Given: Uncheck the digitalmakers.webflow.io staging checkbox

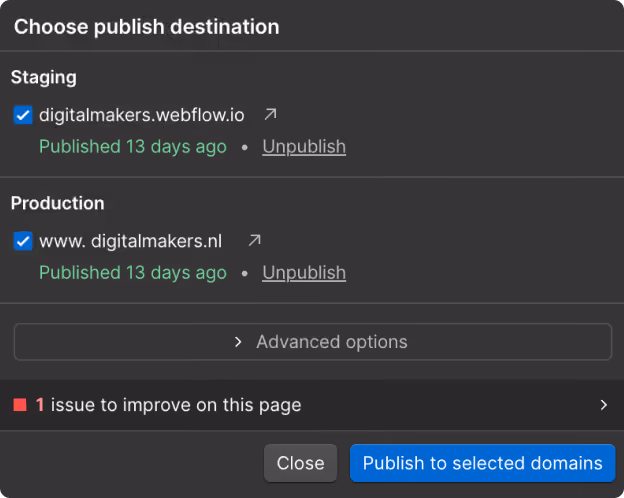Looking at the screenshot, I should 23,115.
